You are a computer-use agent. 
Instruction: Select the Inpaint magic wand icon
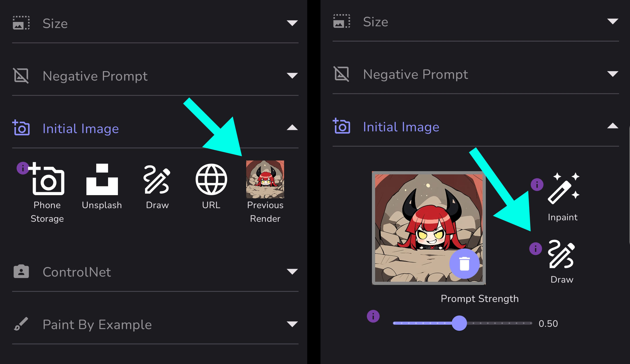coord(564,188)
